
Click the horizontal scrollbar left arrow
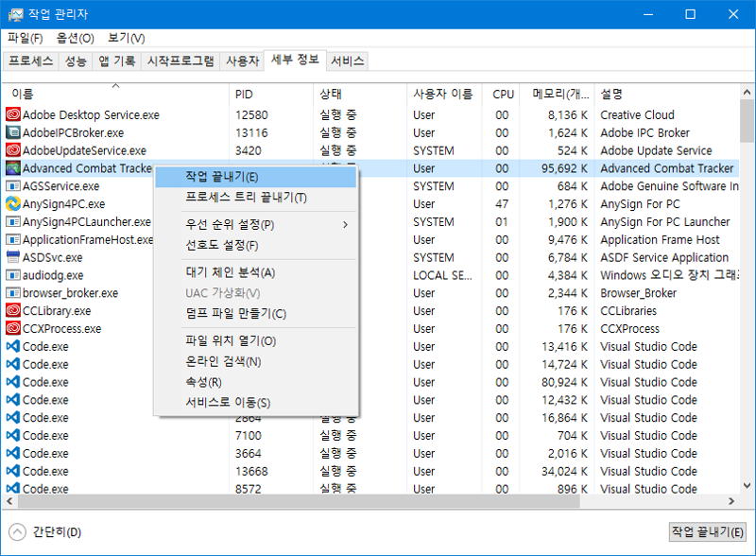coord(9,501)
